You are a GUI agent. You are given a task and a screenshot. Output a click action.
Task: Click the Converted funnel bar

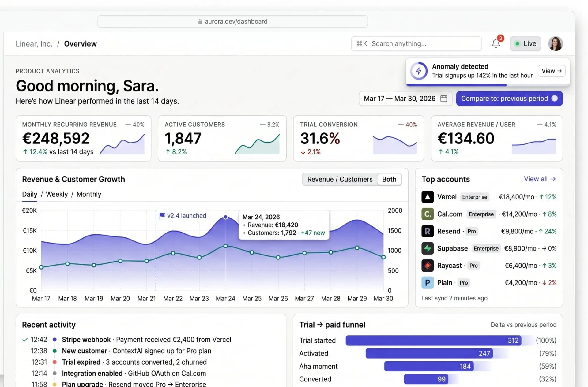(x=426, y=379)
